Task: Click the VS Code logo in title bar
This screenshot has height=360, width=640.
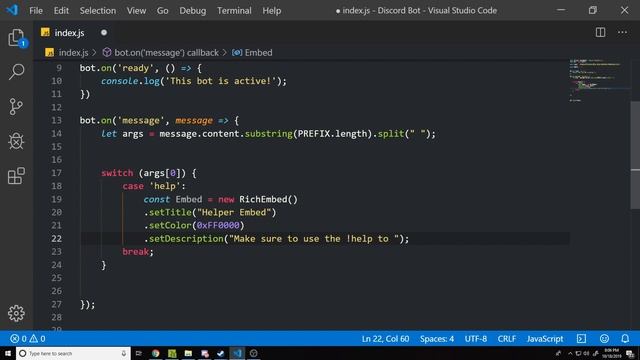Action: tap(12, 10)
